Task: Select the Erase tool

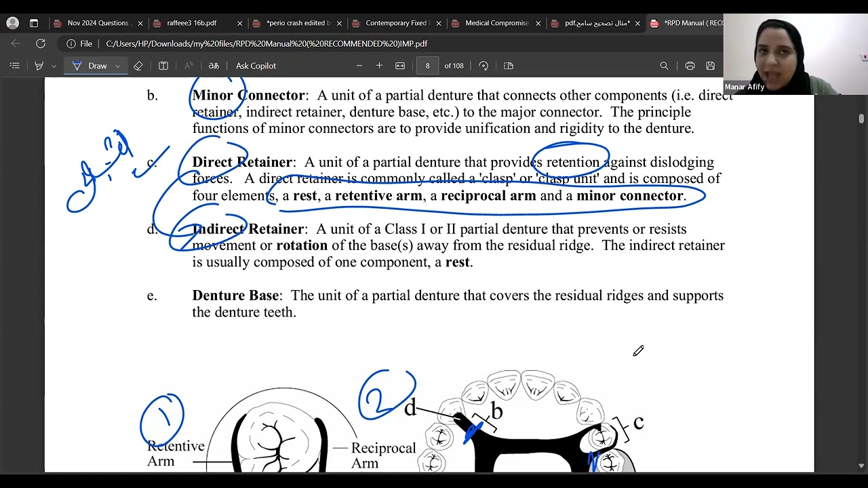Action: [138, 66]
